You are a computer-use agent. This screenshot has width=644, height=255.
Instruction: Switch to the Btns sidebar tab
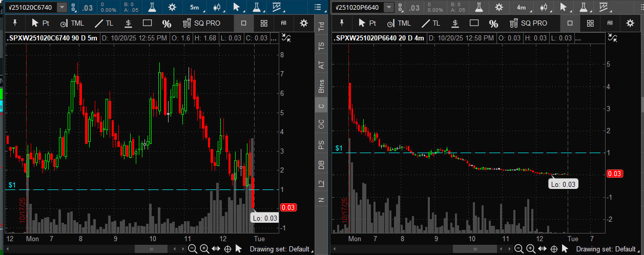tap(321, 86)
